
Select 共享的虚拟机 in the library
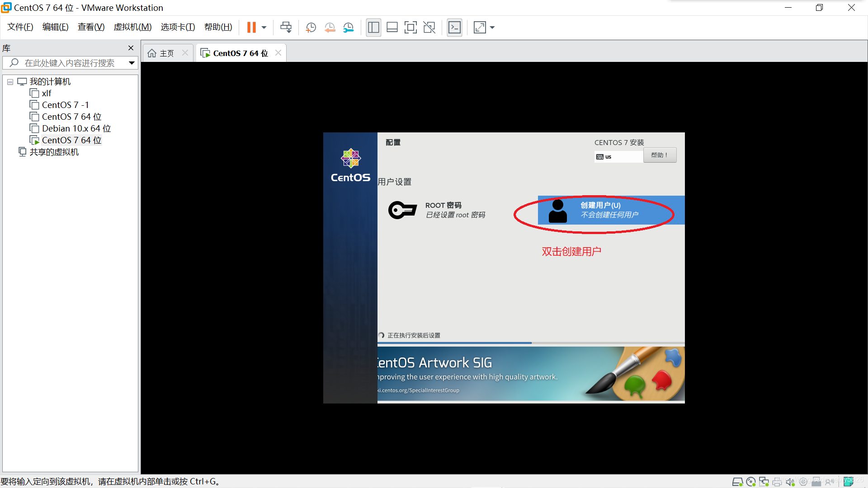54,152
